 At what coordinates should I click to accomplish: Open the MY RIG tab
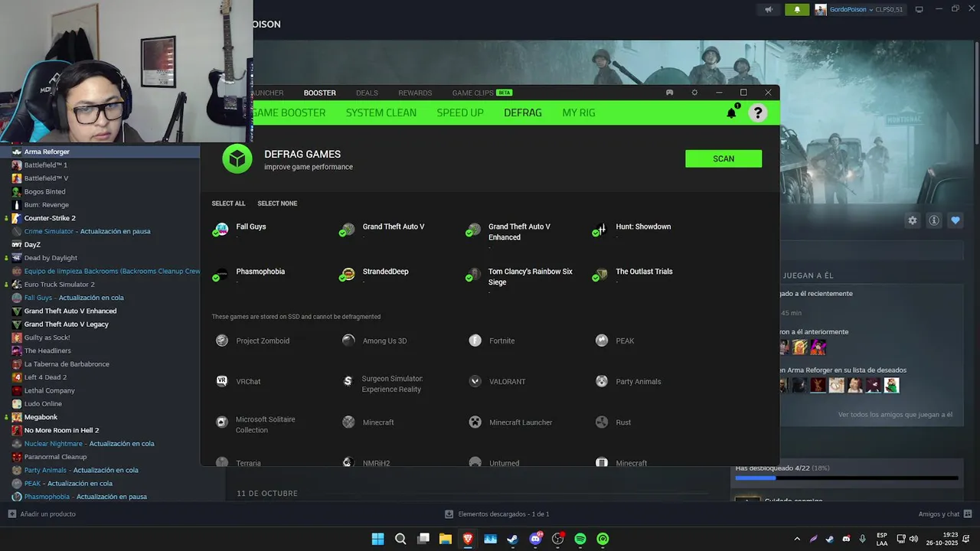click(579, 112)
